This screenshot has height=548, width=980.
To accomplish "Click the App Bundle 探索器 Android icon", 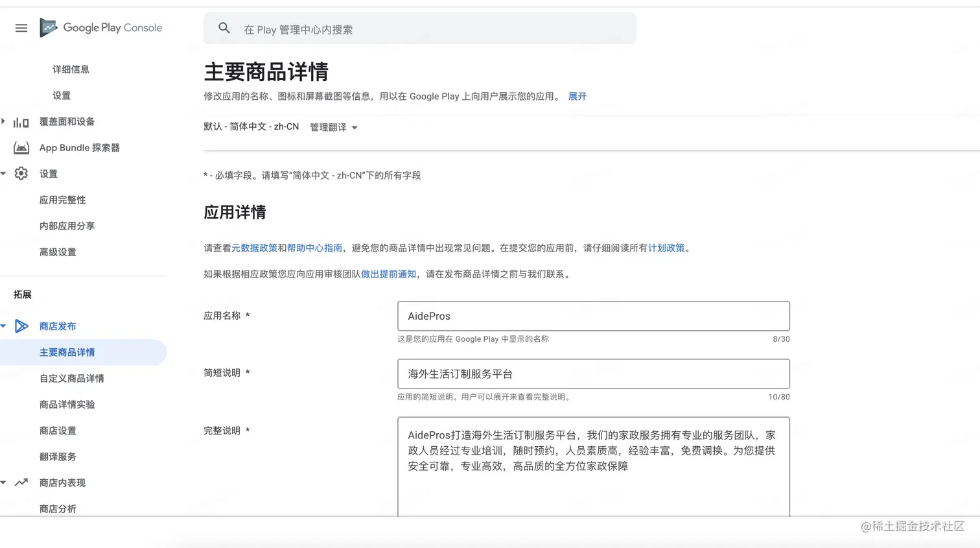I will coord(21,148).
